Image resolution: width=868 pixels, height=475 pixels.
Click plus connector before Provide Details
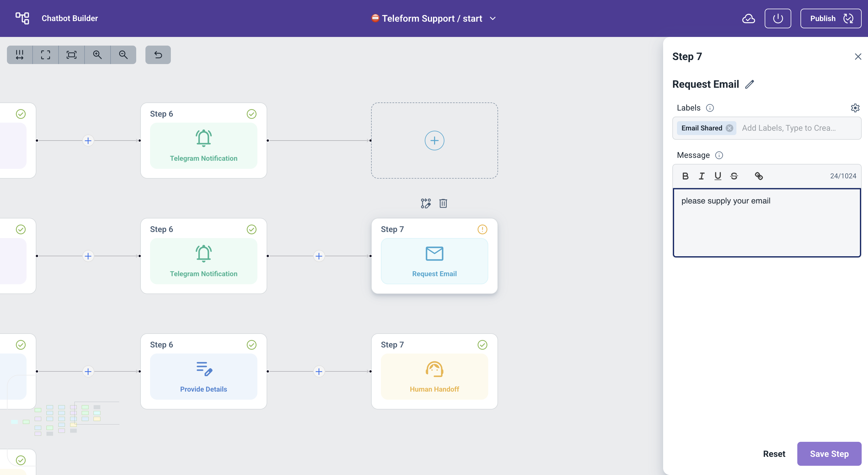(88, 372)
